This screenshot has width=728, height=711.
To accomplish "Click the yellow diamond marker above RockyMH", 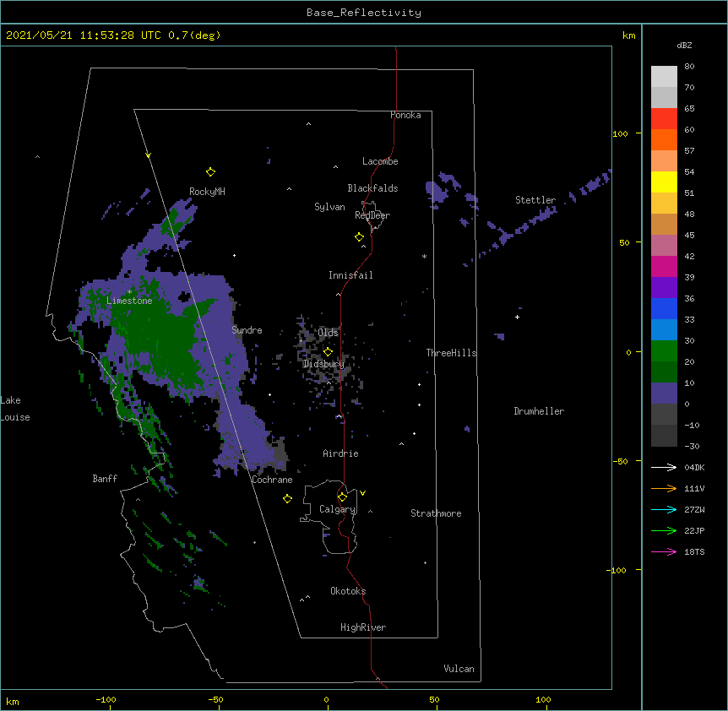I will pos(210,172).
